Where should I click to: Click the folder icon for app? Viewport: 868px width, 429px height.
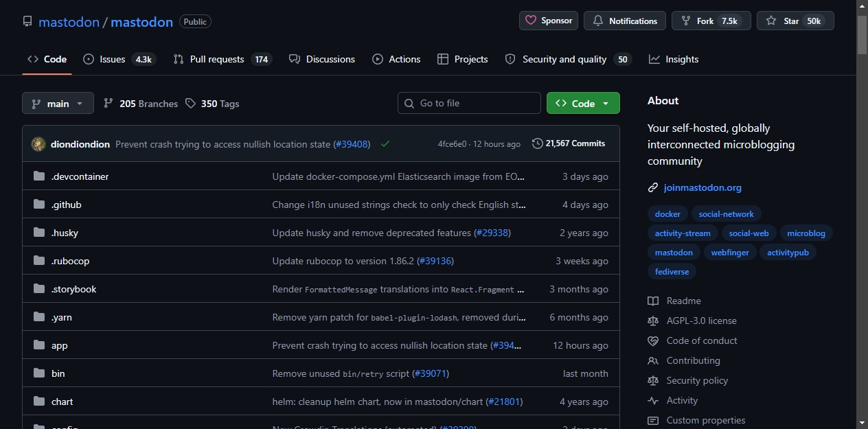[39, 345]
